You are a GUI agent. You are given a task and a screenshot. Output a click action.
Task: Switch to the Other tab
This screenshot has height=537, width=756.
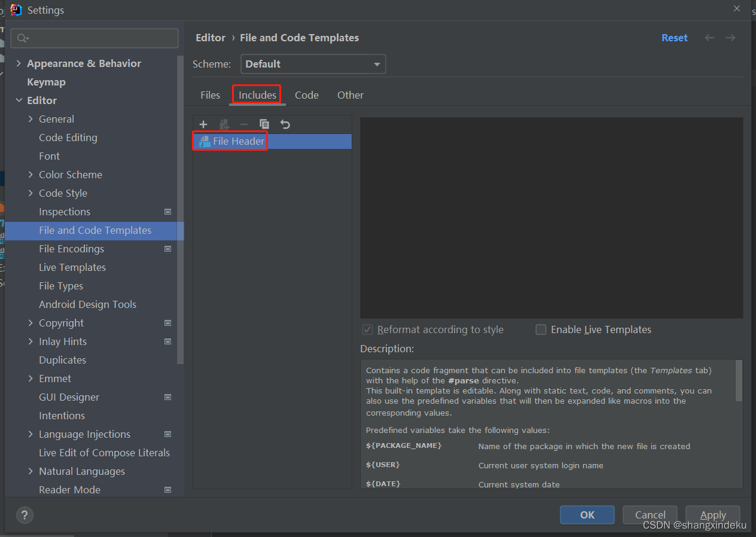[350, 95]
